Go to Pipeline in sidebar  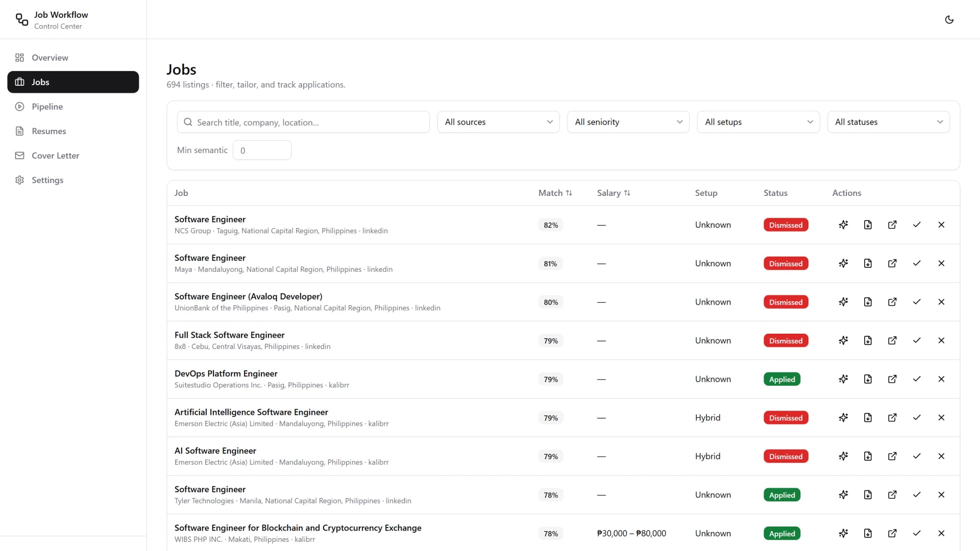tap(73, 107)
